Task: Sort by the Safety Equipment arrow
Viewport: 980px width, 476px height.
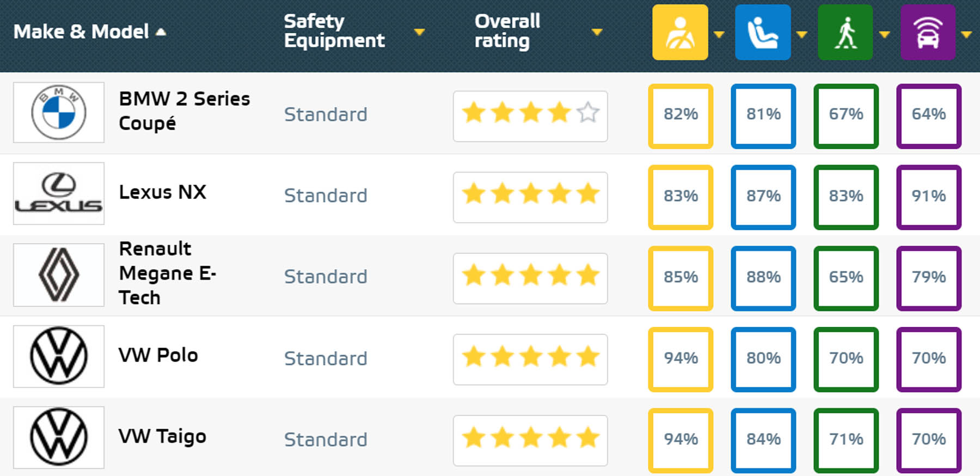Action: [419, 32]
